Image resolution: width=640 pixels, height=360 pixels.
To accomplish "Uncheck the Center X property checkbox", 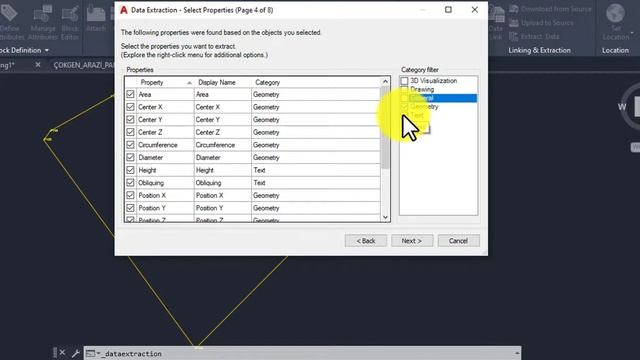I will click(130, 107).
